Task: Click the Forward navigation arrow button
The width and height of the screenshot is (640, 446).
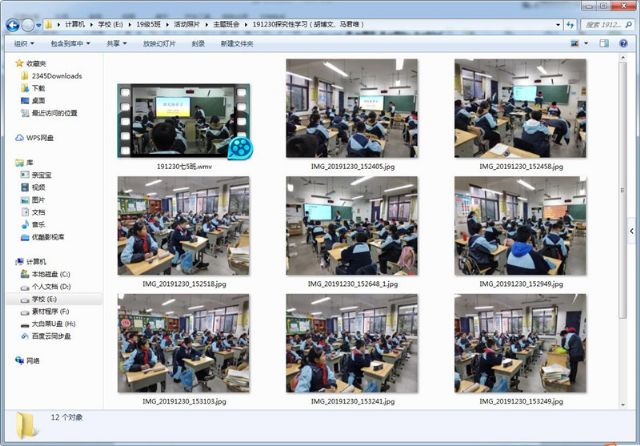Action: click(28, 25)
